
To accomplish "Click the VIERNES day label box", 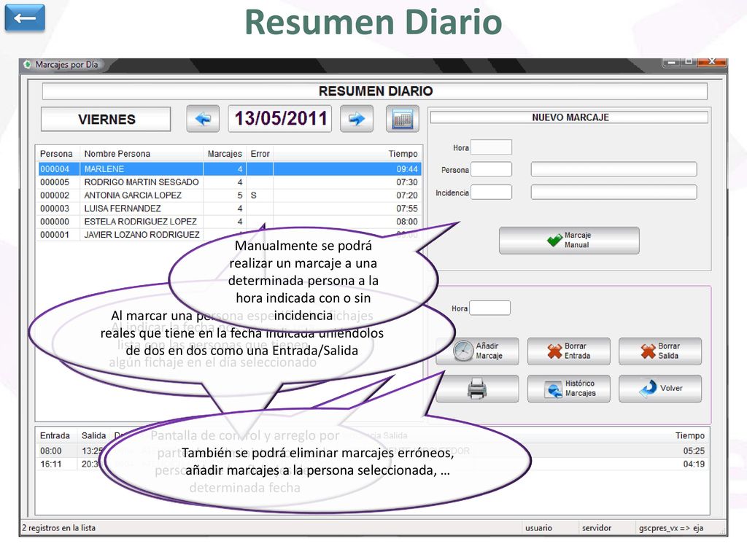I will point(106,119).
